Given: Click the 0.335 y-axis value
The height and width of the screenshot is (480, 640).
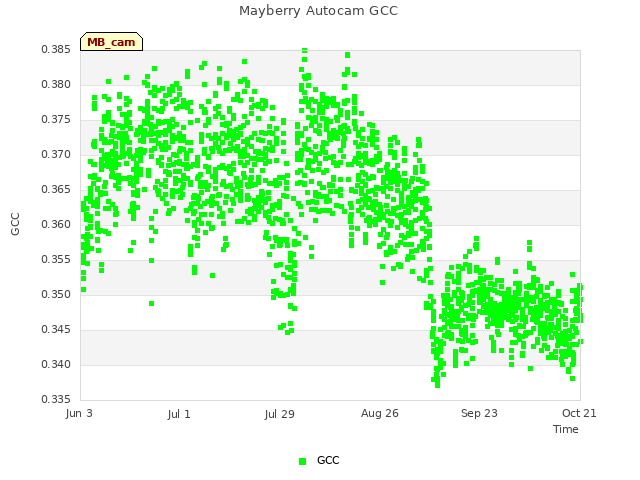Looking at the screenshot, I should pyautogui.click(x=56, y=399).
